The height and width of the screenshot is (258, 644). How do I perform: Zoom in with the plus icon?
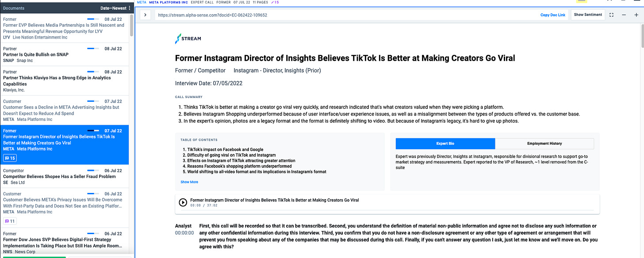[636, 15]
